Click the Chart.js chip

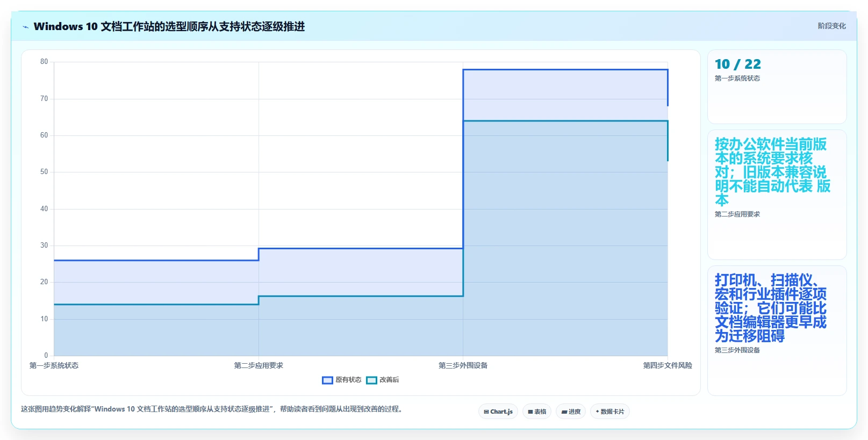click(x=498, y=412)
